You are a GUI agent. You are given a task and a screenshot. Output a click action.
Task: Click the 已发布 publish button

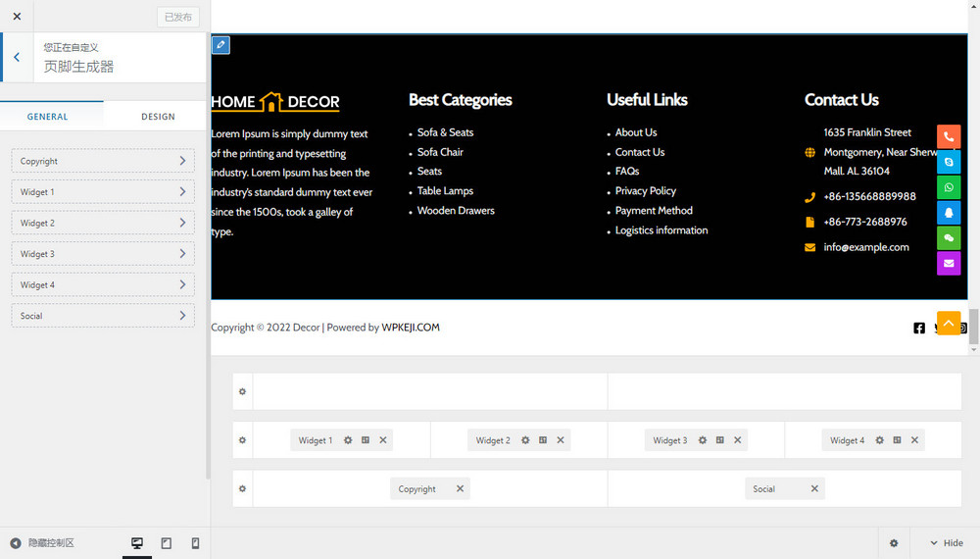point(178,17)
